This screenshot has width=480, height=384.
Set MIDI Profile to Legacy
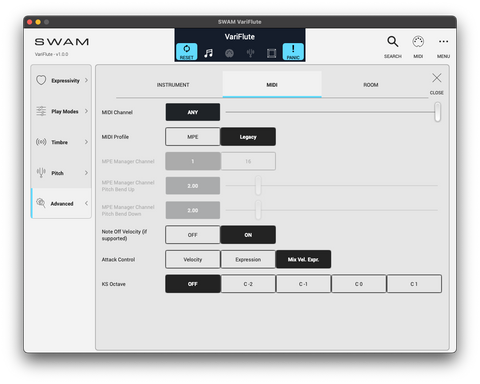coord(248,137)
